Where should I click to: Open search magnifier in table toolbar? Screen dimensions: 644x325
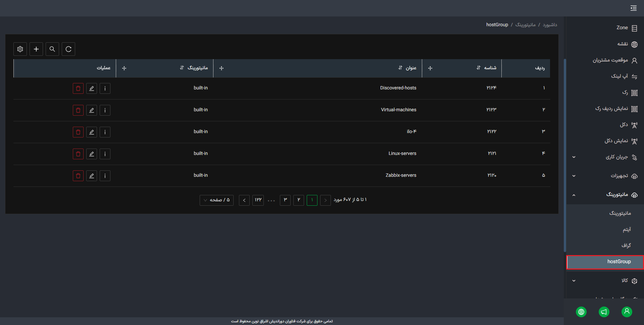pyautogui.click(x=52, y=49)
